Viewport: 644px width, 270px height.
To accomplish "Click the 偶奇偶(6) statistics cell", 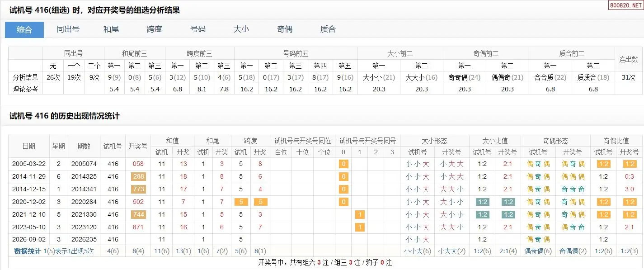I will tap(538, 251).
